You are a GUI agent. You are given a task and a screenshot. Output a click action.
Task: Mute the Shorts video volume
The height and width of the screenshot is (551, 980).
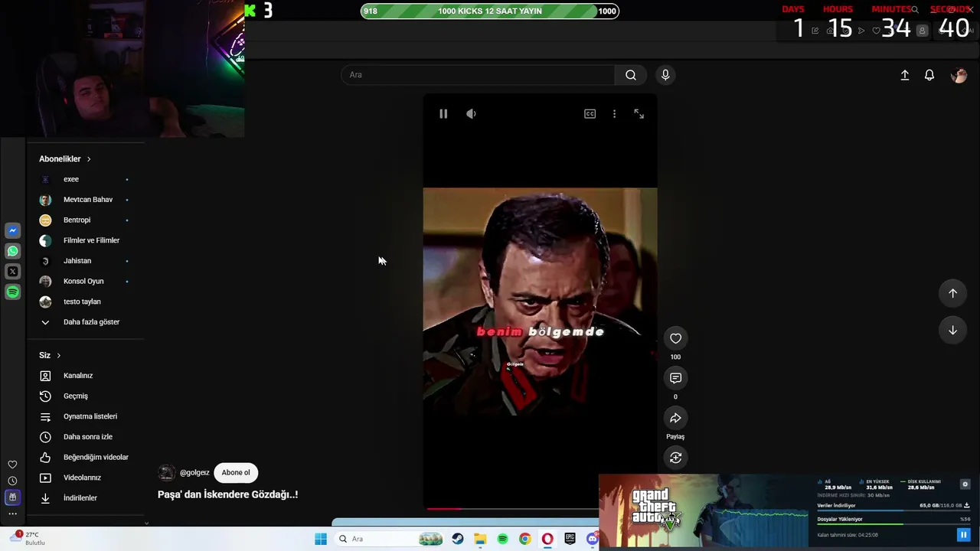[471, 114]
